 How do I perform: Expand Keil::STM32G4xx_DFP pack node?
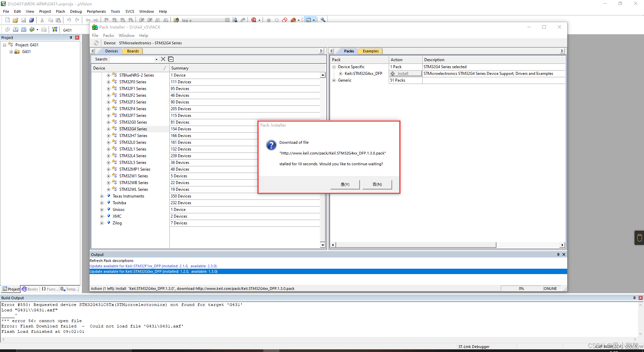[340, 74]
